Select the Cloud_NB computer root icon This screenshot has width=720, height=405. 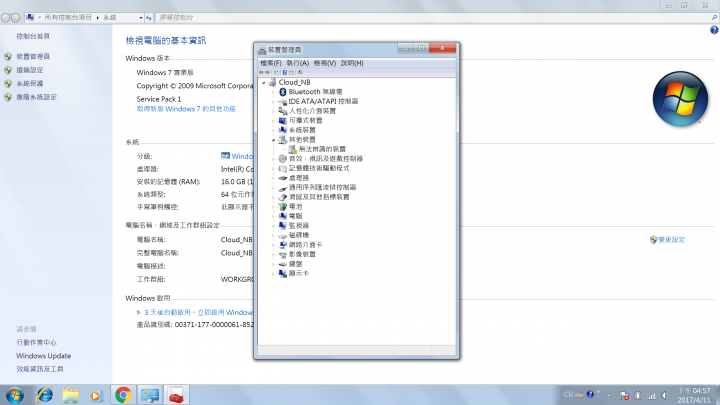(x=272, y=82)
